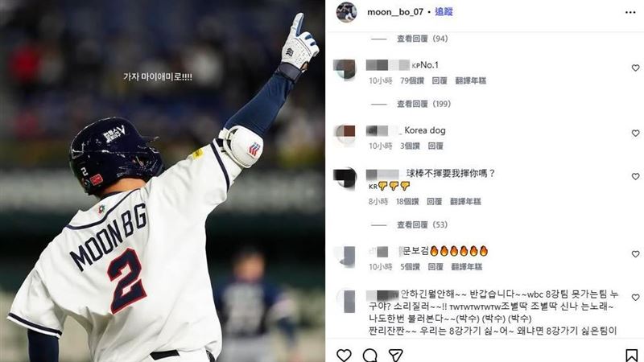
Task: Expand 查看回覆 (53) replies
Action: tap(422, 224)
